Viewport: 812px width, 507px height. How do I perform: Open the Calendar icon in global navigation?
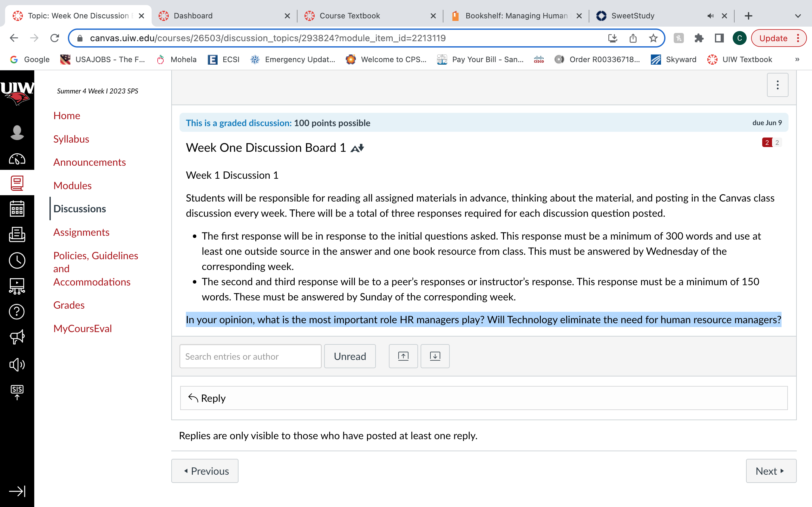point(17,209)
